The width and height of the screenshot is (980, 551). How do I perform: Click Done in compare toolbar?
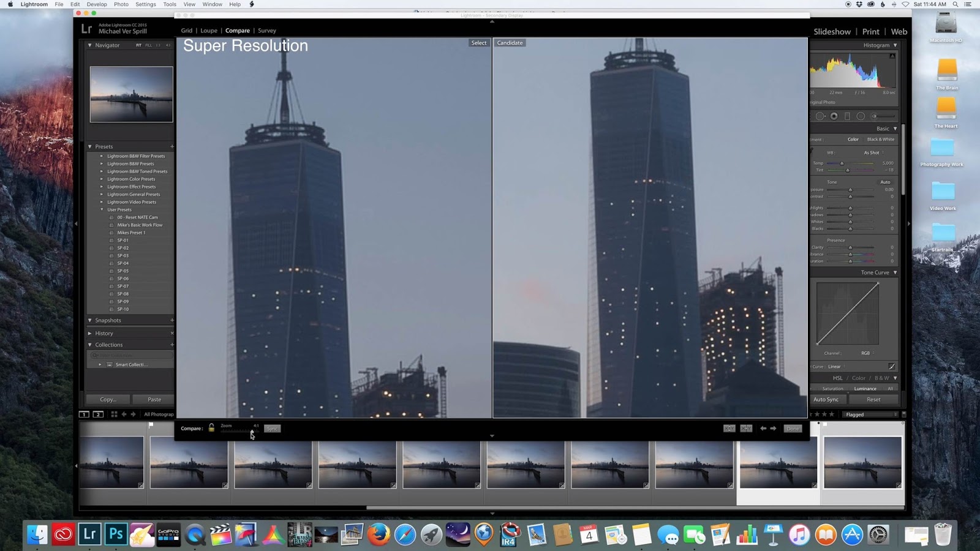(x=793, y=429)
